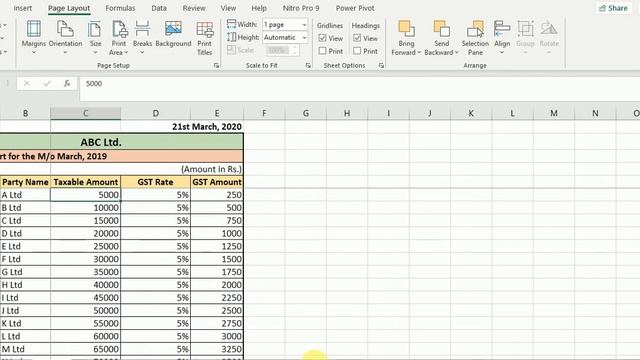Screen dimensions: 640x360
Task: Expand the Bring Forward dropdown arrow
Action: (x=419, y=52)
